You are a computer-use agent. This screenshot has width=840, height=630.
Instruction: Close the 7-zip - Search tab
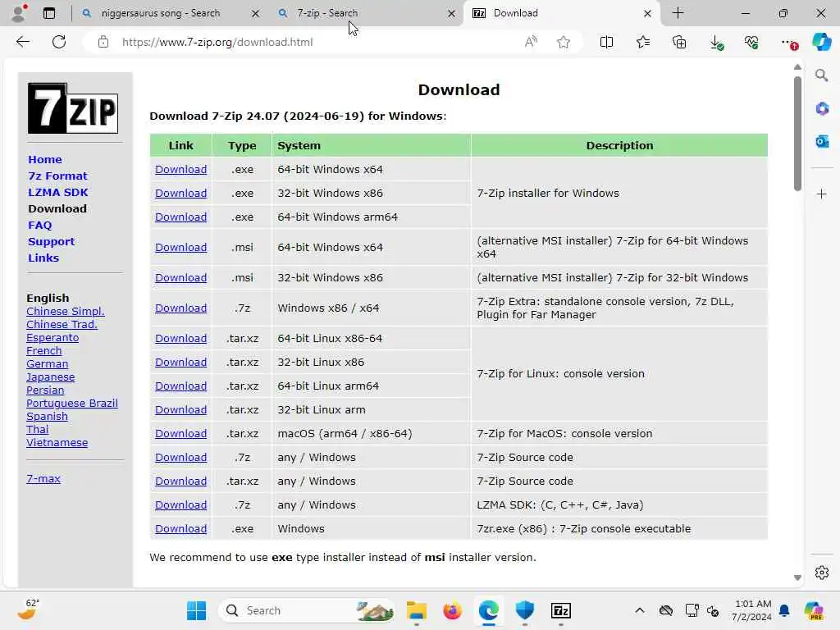pyautogui.click(x=452, y=13)
